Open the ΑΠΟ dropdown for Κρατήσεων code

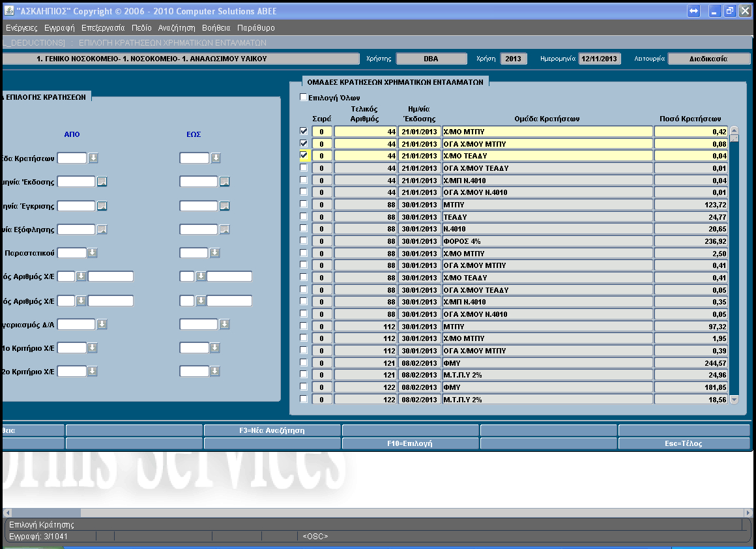click(93, 158)
